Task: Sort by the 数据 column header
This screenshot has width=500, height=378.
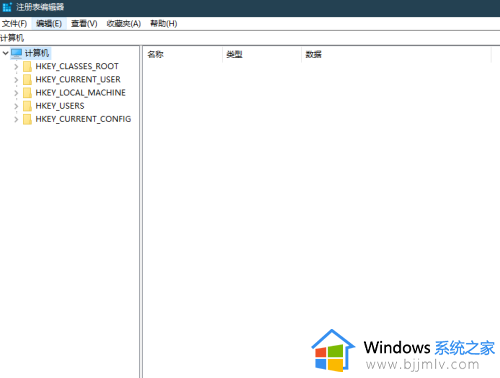Action: click(396, 54)
